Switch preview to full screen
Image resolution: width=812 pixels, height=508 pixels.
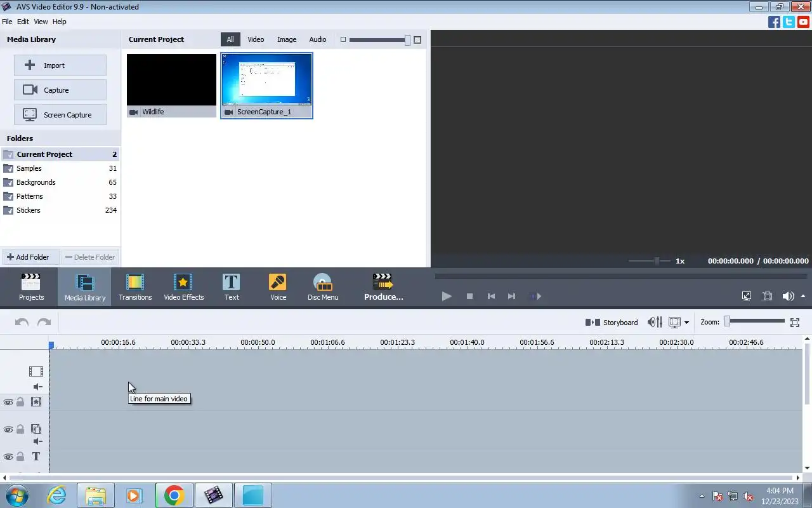coord(747,296)
